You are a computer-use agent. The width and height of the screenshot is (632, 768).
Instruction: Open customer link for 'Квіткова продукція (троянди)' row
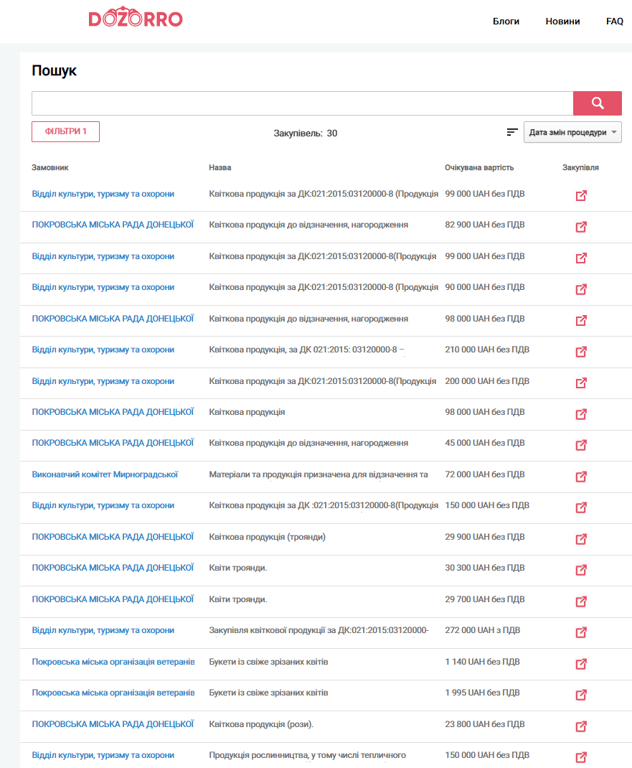(113, 536)
